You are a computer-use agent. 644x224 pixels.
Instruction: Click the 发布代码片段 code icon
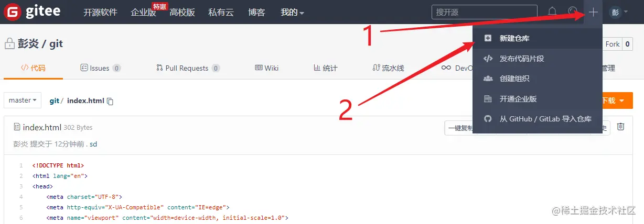[x=488, y=59]
